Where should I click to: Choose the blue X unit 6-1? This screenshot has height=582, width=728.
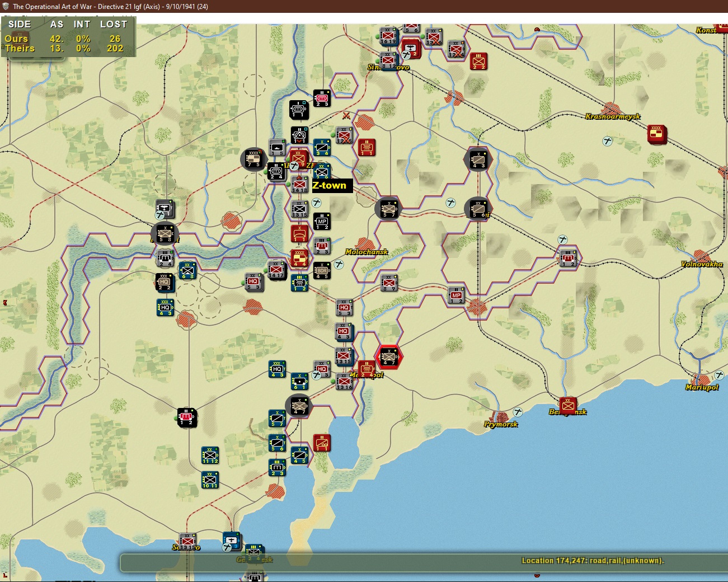point(299,381)
